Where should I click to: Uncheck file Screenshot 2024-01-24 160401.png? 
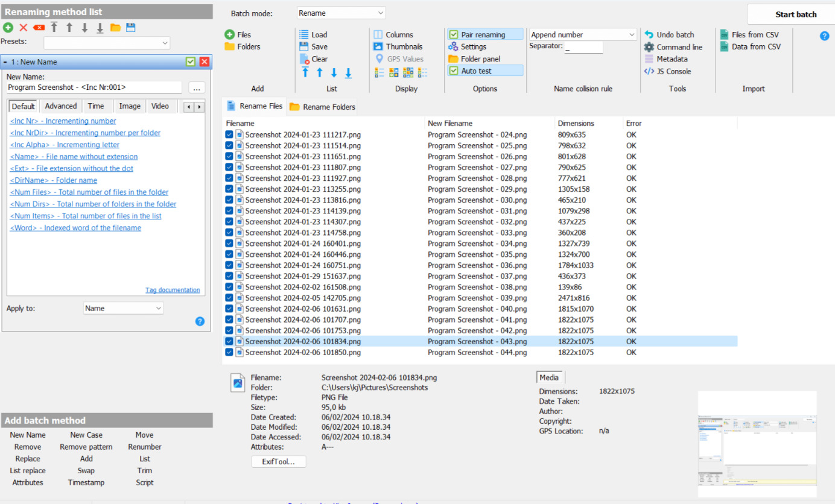[229, 244]
